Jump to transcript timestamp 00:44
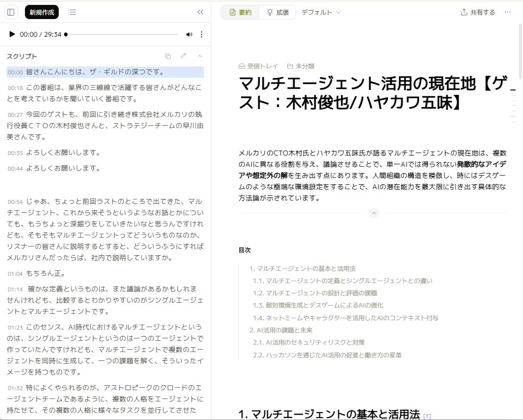The width and height of the screenshot is (523, 420). tap(15, 169)
